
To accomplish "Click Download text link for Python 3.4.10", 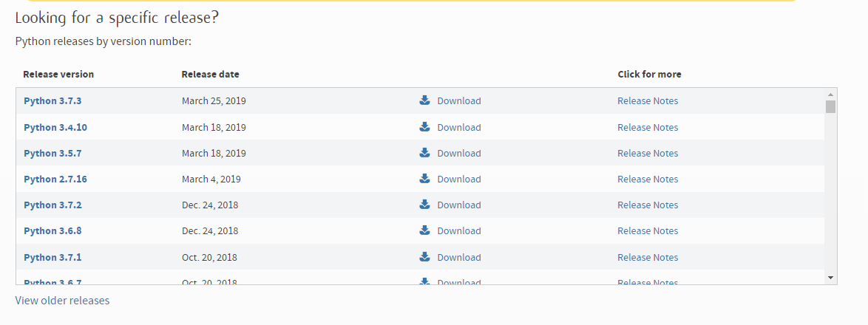I will tap(459, 128).
